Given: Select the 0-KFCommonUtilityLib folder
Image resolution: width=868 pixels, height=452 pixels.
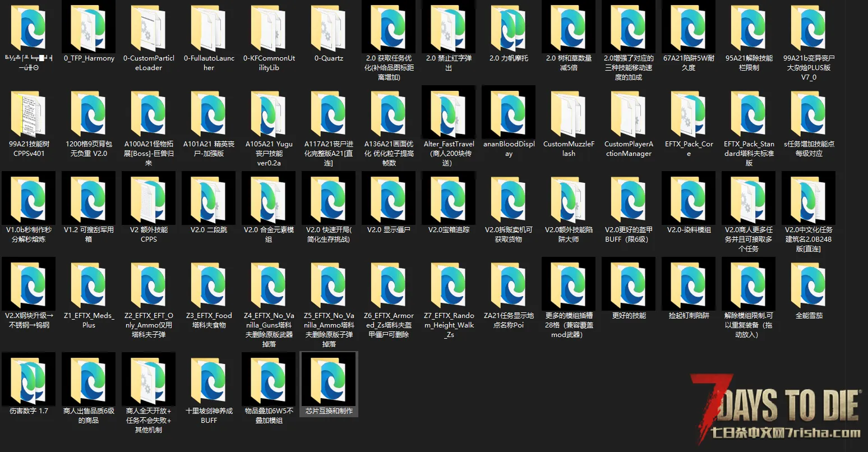Looking at the screenshot, I should click(x=269, y=28).
